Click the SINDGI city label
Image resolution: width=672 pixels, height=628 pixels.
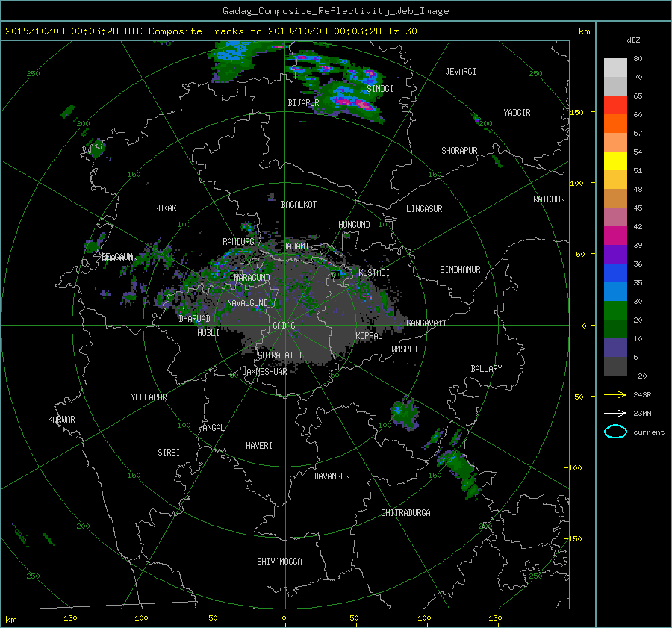(x=380, y=89)
